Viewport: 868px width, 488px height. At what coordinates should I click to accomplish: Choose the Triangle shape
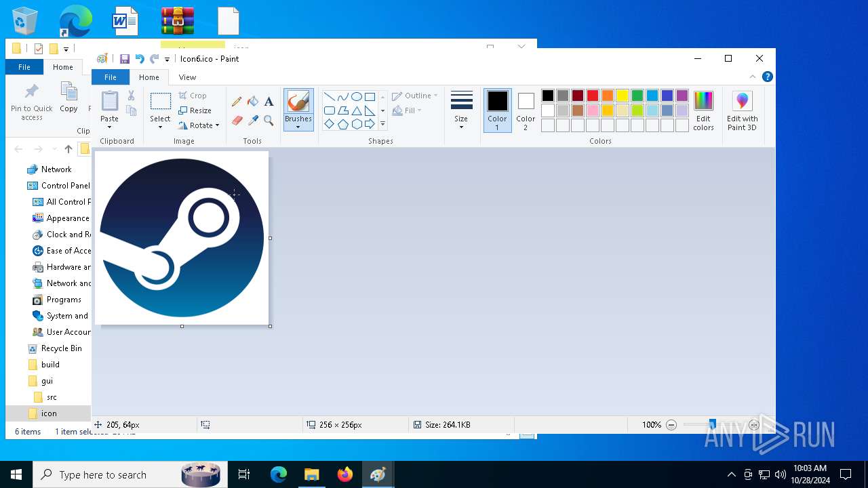(356, 110)
